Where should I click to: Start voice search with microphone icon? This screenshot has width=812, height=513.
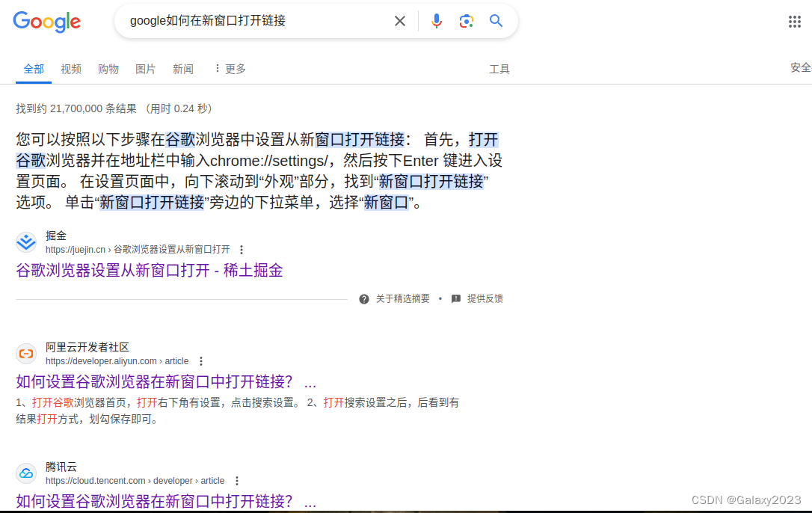click(437, 21)
